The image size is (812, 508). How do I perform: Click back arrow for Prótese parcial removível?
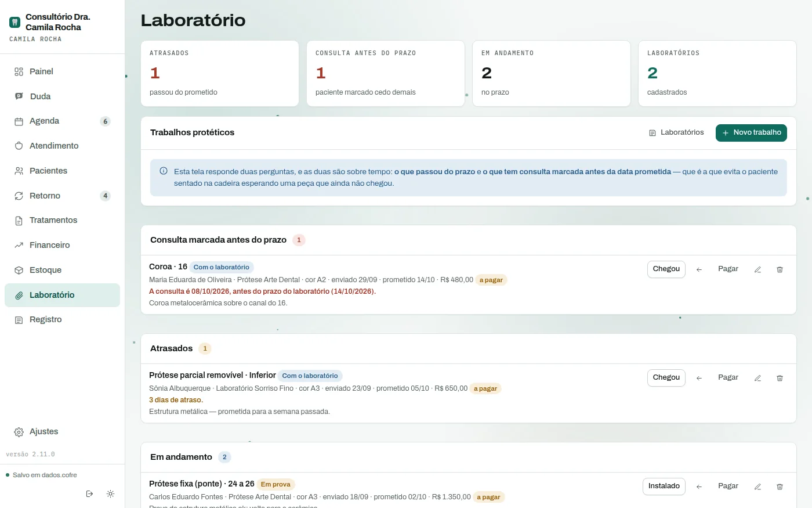(699, 378)
